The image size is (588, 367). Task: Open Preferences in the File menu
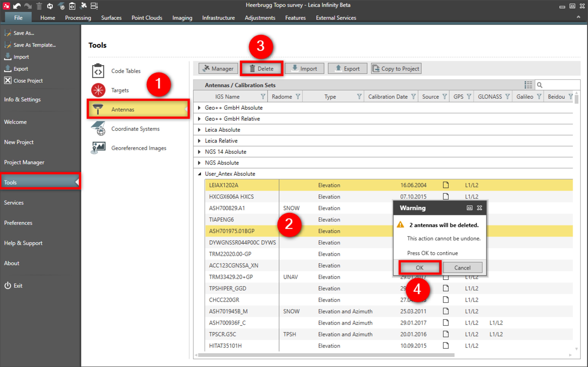click(18, 223)
